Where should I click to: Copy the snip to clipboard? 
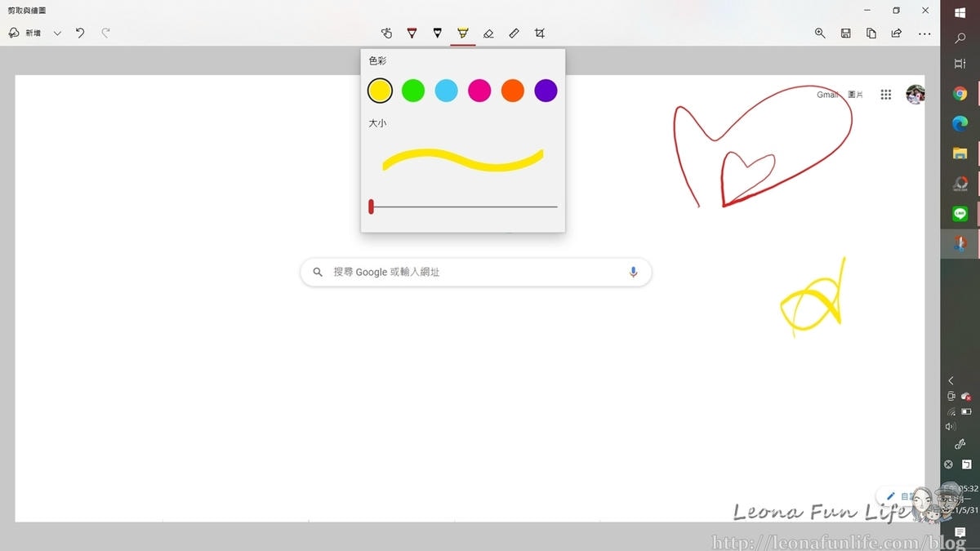[x=871, y=33]
